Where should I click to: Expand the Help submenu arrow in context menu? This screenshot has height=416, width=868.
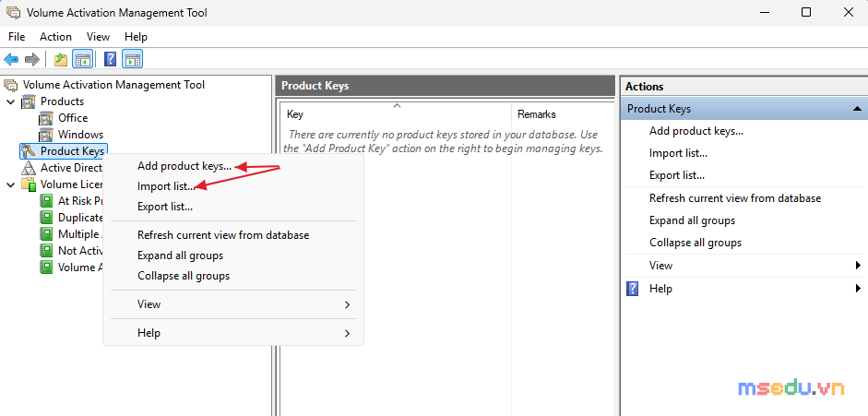click(x=347, y=333)
